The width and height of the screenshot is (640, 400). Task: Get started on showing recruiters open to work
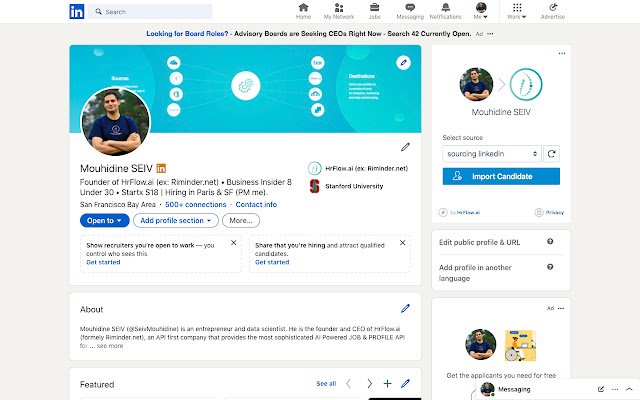[x=103, y=262]
